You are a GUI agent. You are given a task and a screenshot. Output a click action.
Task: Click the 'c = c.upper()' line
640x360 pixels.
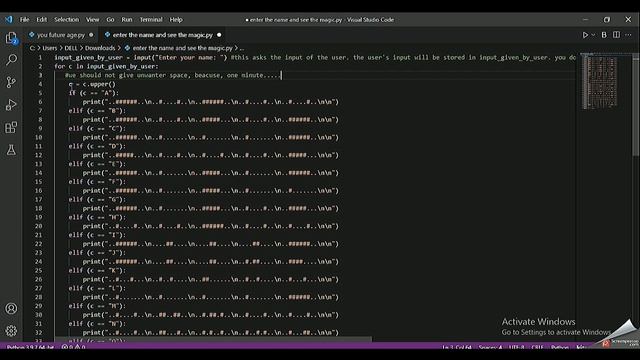(x=92, y=84)
